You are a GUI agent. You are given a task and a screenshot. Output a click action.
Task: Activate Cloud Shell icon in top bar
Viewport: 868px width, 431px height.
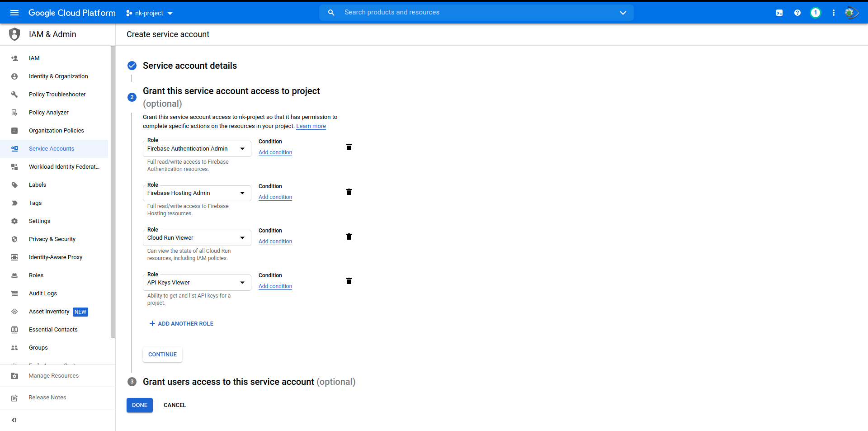(779, 13)
